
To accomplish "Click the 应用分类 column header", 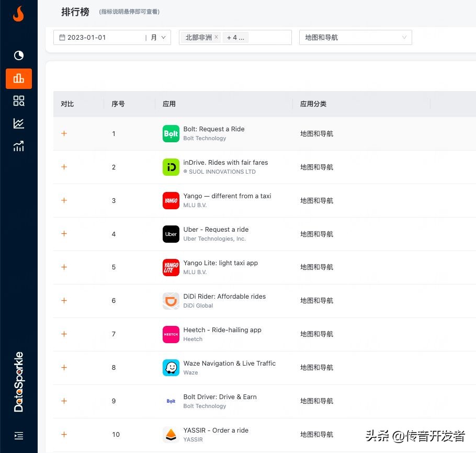I will [313, 104].
